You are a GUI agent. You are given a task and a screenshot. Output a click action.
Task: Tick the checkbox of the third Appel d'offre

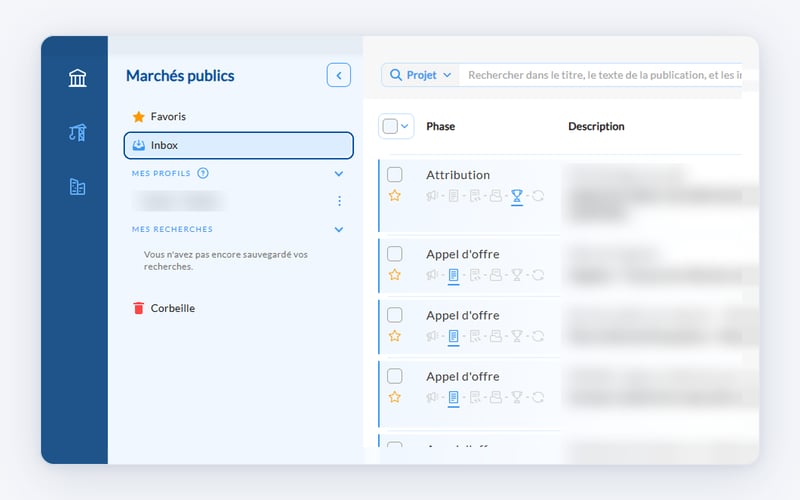point(394,376)
